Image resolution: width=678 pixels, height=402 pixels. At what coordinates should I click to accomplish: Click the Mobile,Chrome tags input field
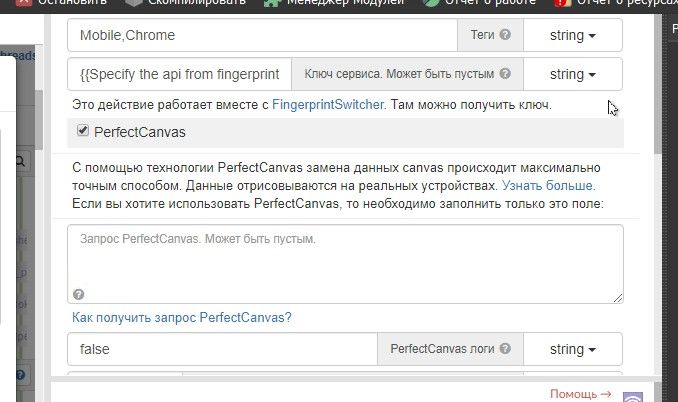pyautogui.click(x=262, y=35)
